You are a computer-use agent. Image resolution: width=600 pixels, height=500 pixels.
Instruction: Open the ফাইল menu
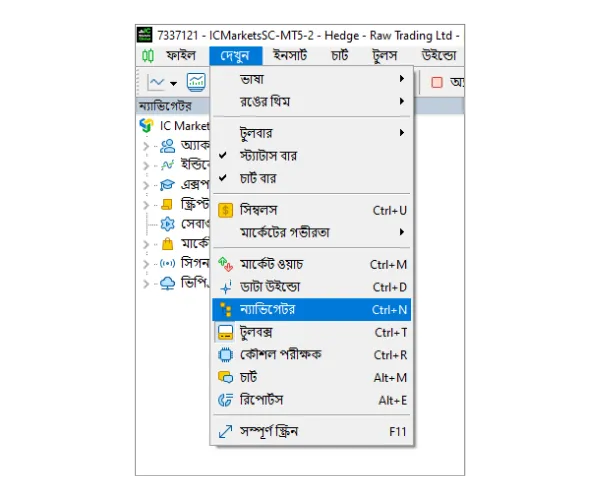click(x=181, y=56)
